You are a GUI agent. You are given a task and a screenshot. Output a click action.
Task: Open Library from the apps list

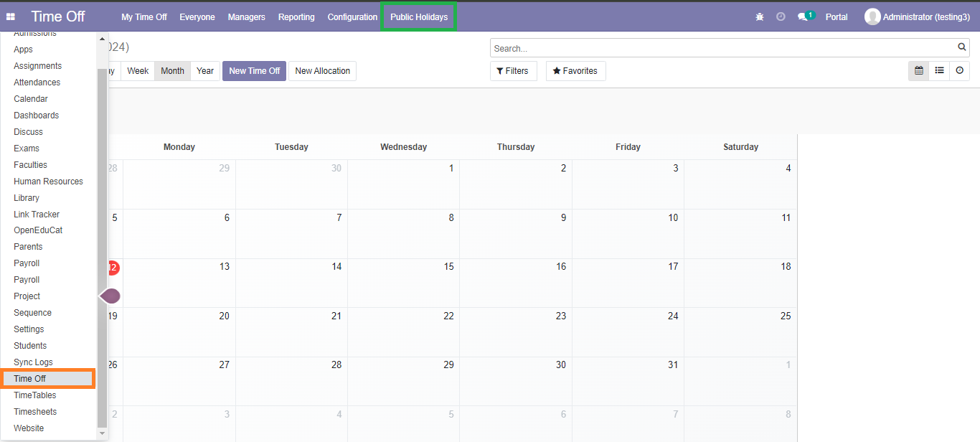pyautogui.click(x=48, y=198)
